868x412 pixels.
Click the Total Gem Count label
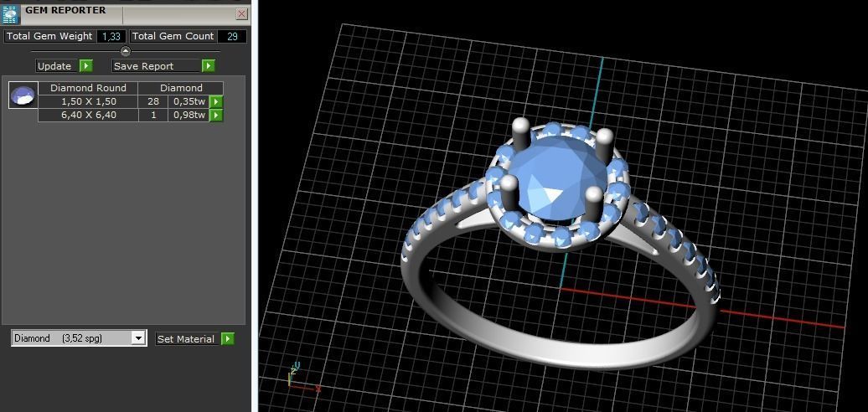pos(173,37)
